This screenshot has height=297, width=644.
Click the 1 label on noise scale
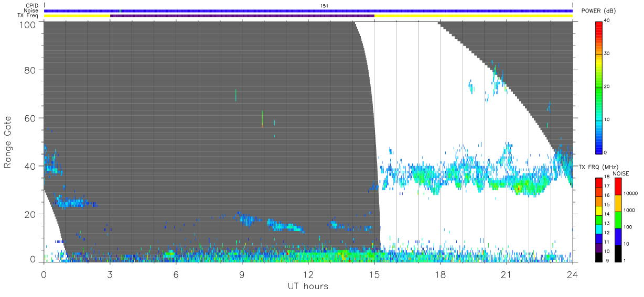coord(624,260)
